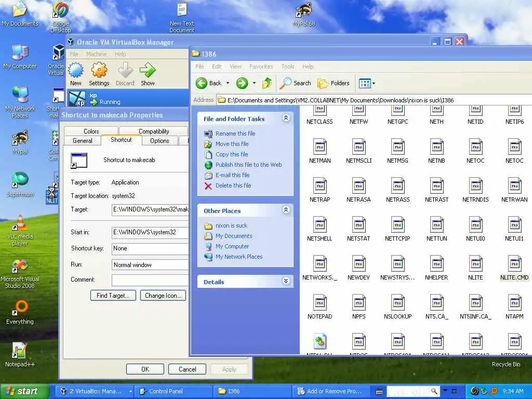Open VirtualBox taskbar group dropdown arrow
The image size is (532, 399).
pyautogui.click(x=130, y=392)
